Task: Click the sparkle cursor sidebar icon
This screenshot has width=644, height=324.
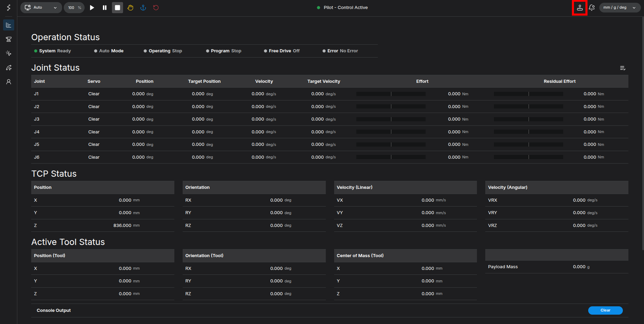Action: [x=9, y=53]
